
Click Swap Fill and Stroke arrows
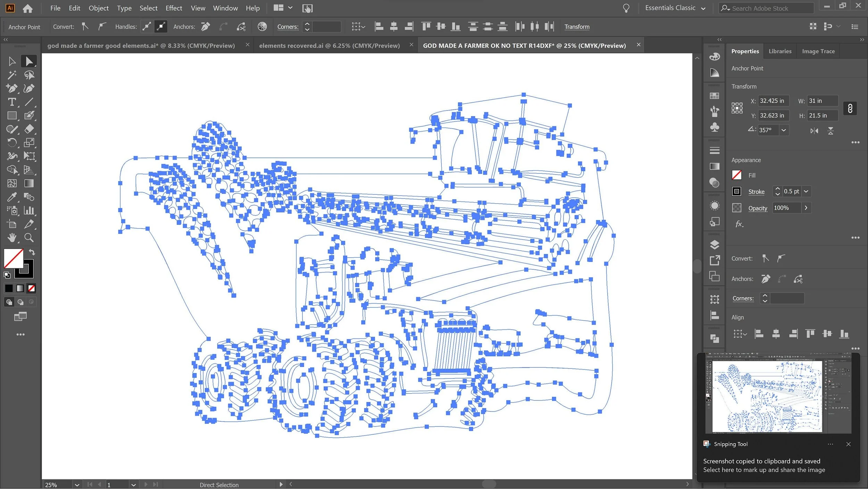[32, 252]
